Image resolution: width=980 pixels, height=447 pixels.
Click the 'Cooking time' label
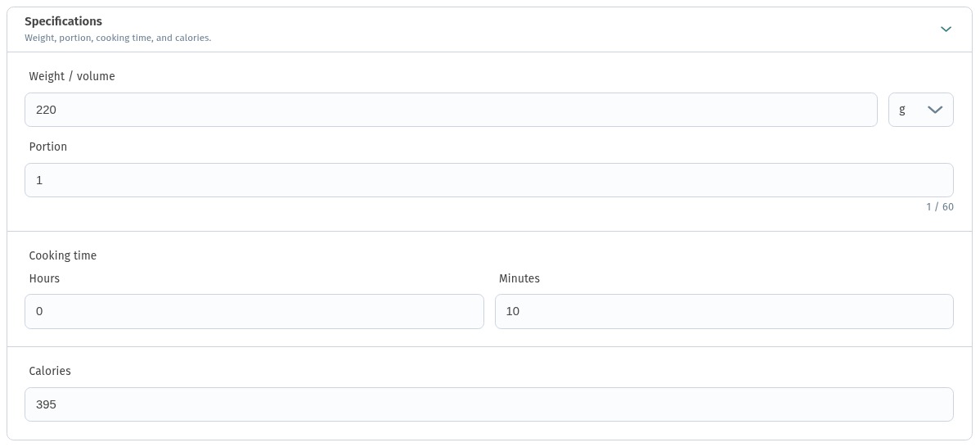(62, 255)
